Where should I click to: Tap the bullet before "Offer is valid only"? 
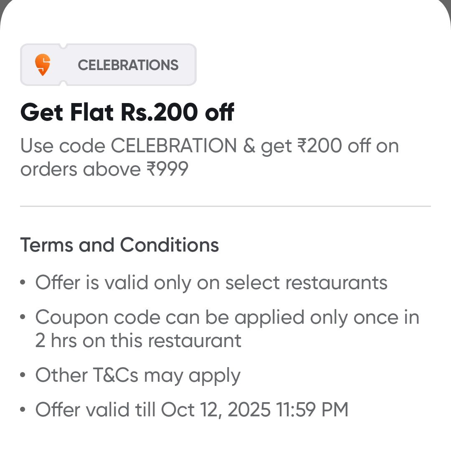(x=23, y=283)
